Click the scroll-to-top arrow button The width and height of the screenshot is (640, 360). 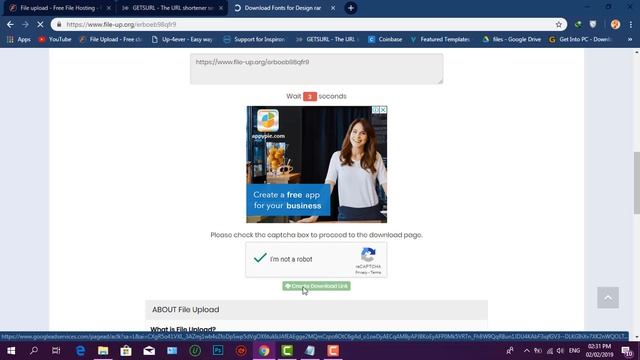click(x=608, y=298)
